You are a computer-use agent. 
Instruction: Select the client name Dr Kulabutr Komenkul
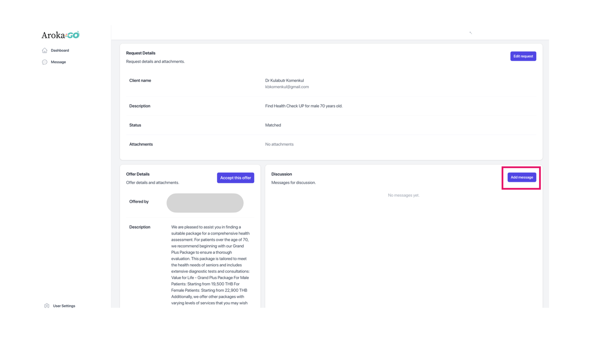coord(284,80)
